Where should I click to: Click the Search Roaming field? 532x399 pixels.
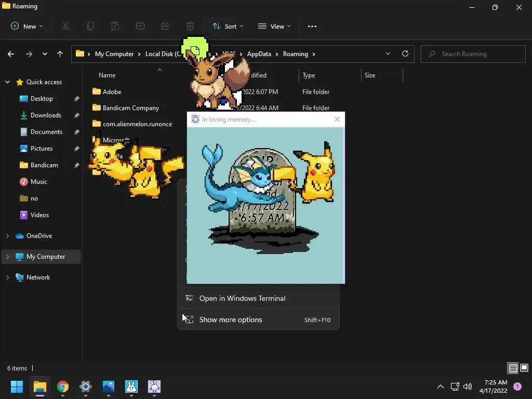coord(473,54)
